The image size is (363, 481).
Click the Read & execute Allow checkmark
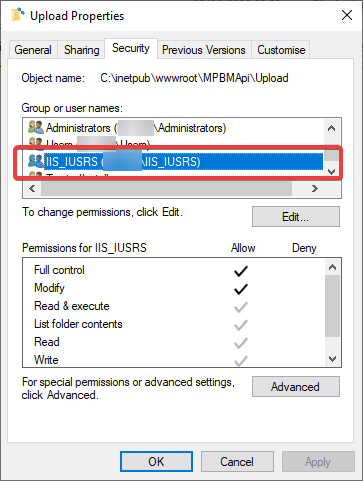pyautogui.click(x=241, y=307)
